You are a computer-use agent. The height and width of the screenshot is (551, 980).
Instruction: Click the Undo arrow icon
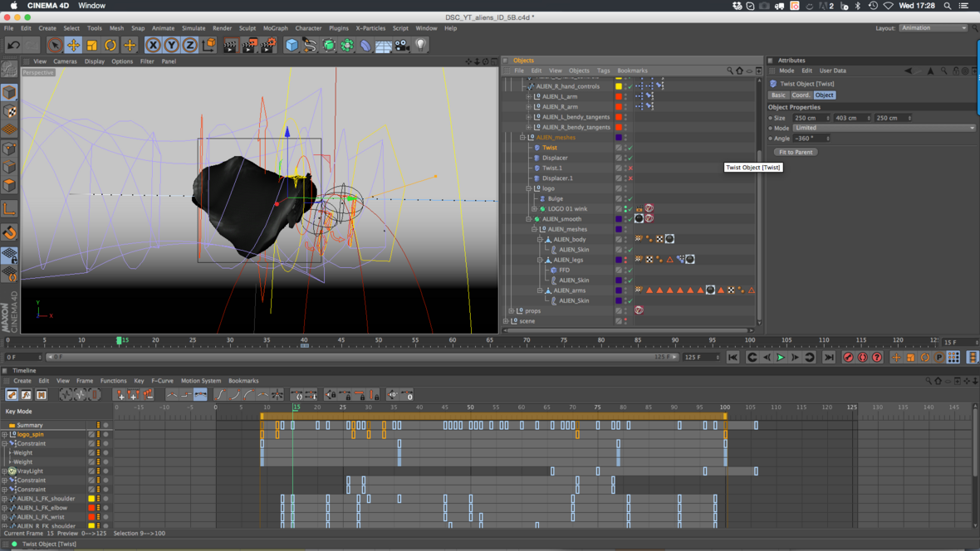point(13,45)
